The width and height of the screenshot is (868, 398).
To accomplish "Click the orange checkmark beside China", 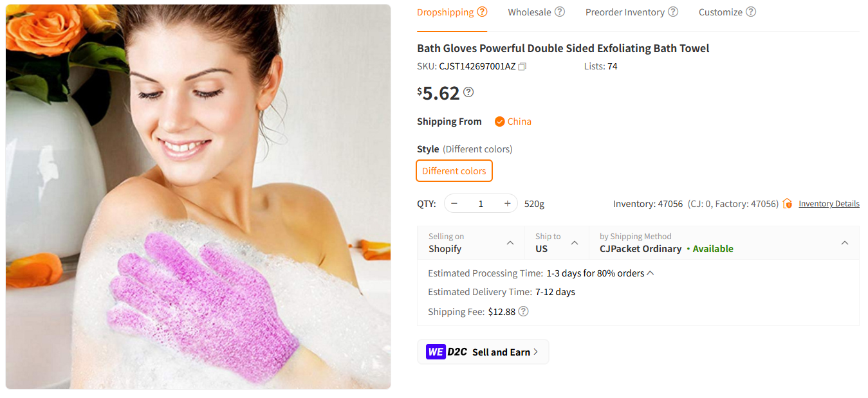I will pos(500,121).
